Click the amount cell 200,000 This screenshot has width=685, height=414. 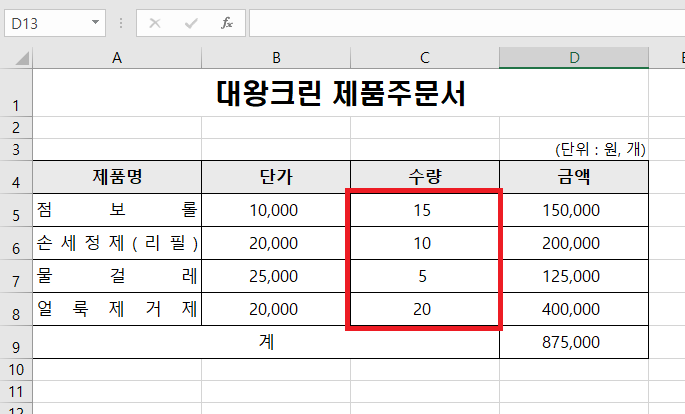(574, 243)
